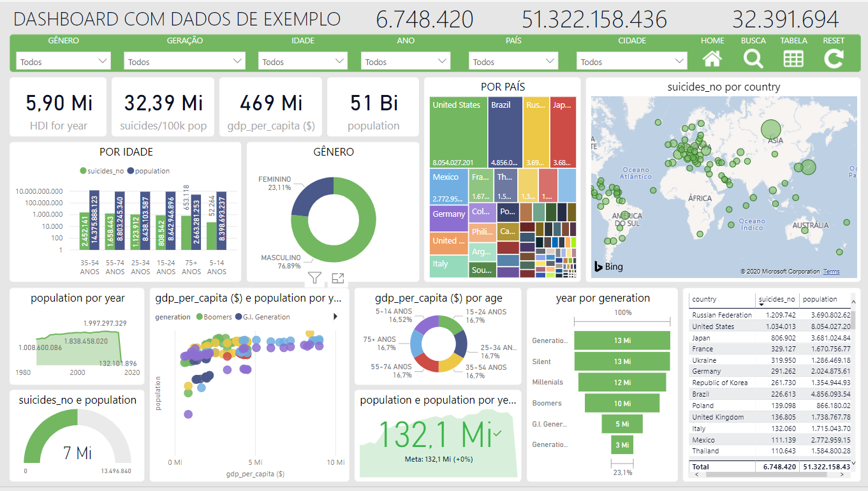The height and width of the screenshot is (491, 868).
Task: Open the CIDADE dropdown
Action: pos(632,61)
